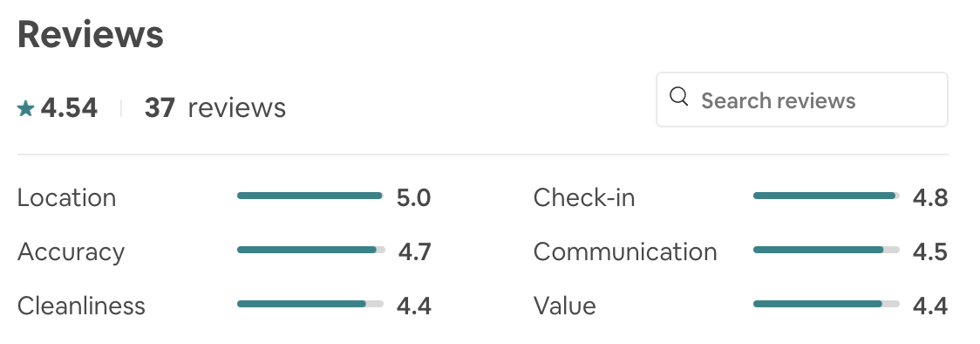Image resolution: width=980 pixels, height=344 pixels.
Task: Select the Cleanliness category label
Action: [81, 306]
